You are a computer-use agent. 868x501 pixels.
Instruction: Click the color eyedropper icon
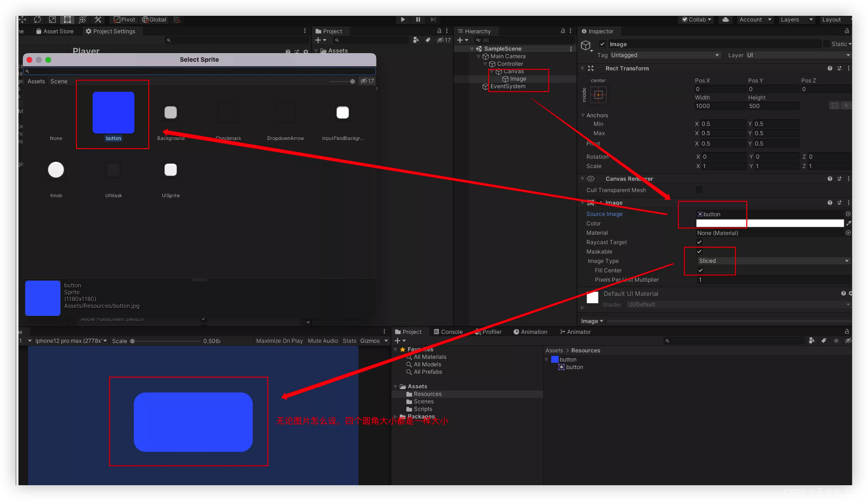click(848, 223)
